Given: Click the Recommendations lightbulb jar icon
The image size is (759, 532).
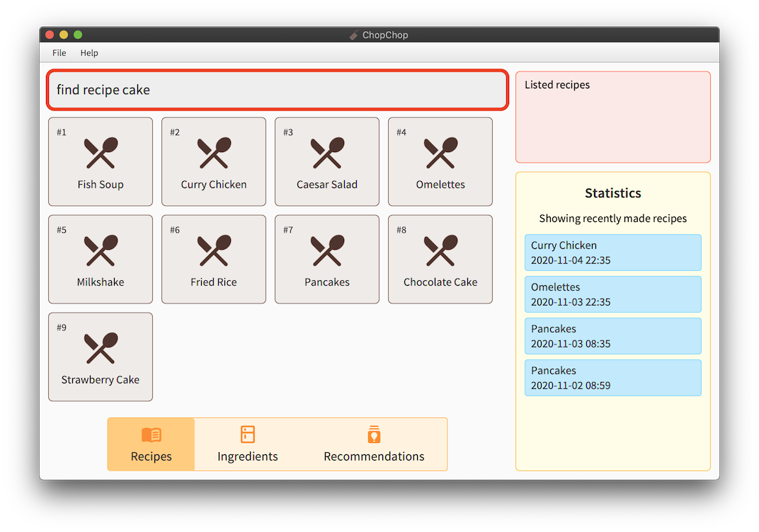Looking at the screenshot, I should click(374, 434).
